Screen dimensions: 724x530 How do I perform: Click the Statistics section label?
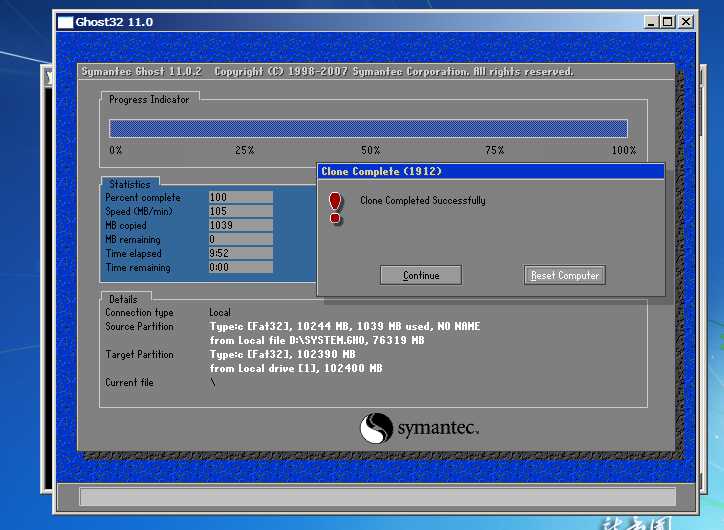tap(130, 184)
